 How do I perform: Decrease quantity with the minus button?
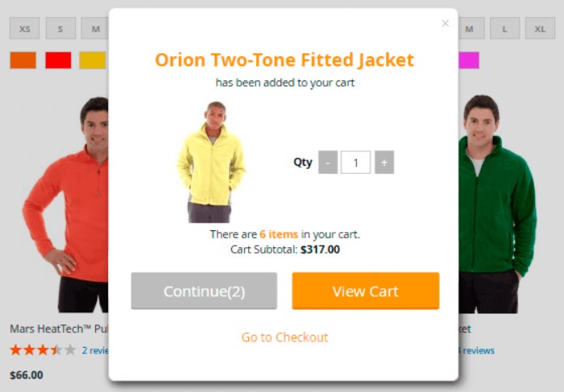pyautogui.click(x=328, y=163)
